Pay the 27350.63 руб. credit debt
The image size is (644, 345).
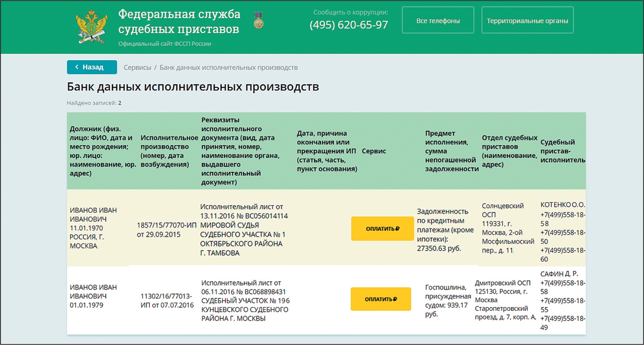click(x=382, y=229)
